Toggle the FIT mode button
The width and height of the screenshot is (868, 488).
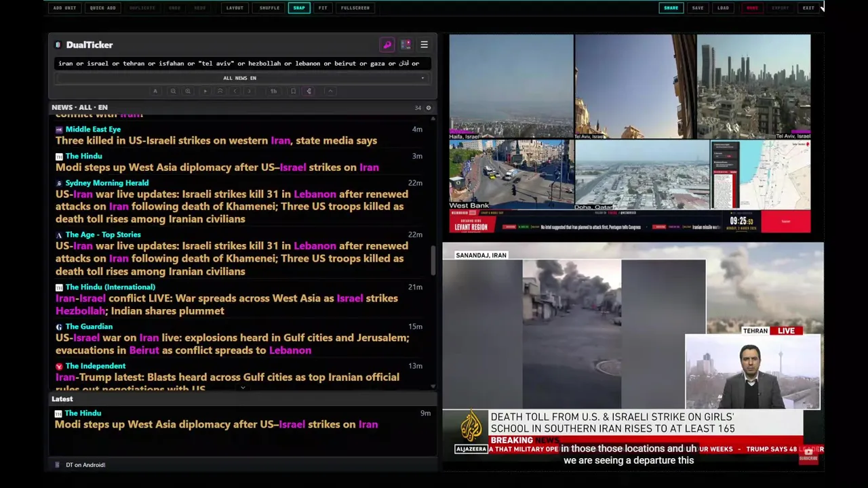[323, 8]
